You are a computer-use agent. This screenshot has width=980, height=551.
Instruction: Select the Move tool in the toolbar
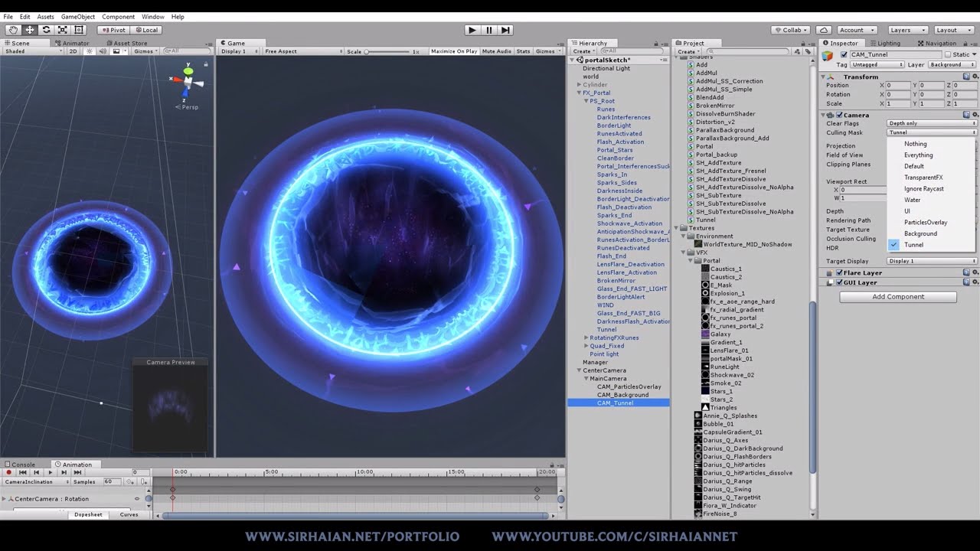point(30,30)
